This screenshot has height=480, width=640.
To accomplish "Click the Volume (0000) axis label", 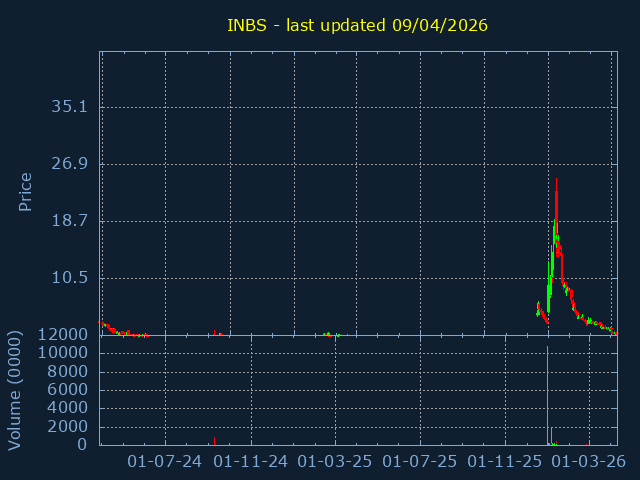I will [15, 389].
